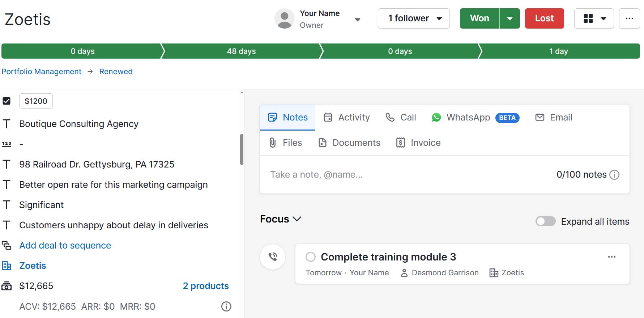Click the numeric field icon
Screen dimensions: 644x318
click(7, 144)
